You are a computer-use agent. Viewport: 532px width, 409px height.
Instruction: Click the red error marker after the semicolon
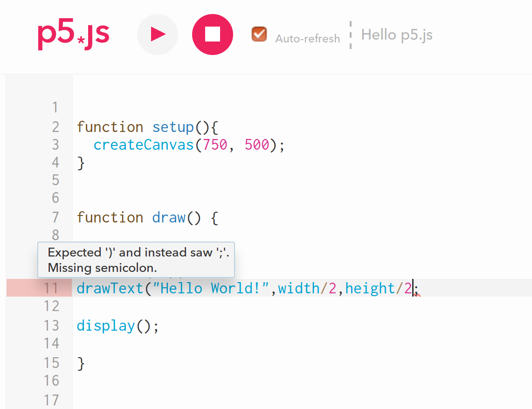point(417,294)
